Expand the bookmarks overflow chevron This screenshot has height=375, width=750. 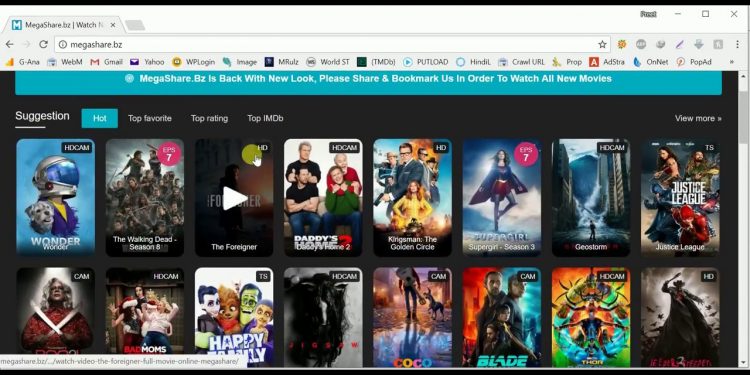tap(731, 62)
